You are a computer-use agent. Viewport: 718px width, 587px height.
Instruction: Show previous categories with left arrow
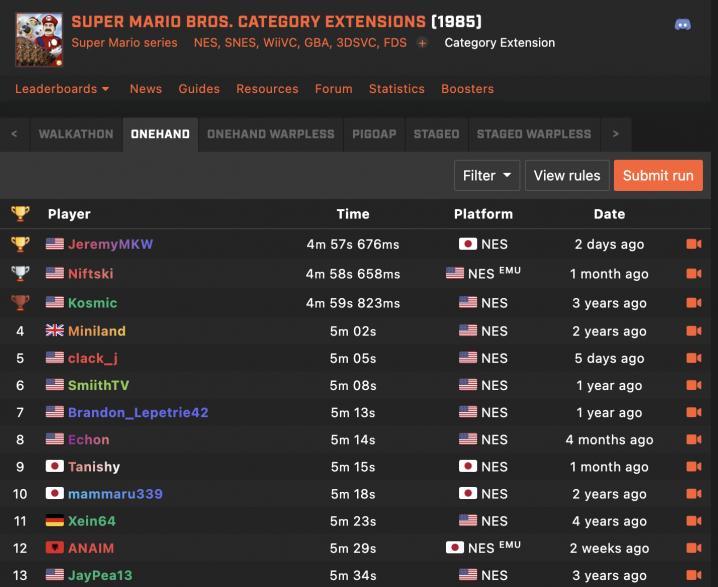point(14,134)
